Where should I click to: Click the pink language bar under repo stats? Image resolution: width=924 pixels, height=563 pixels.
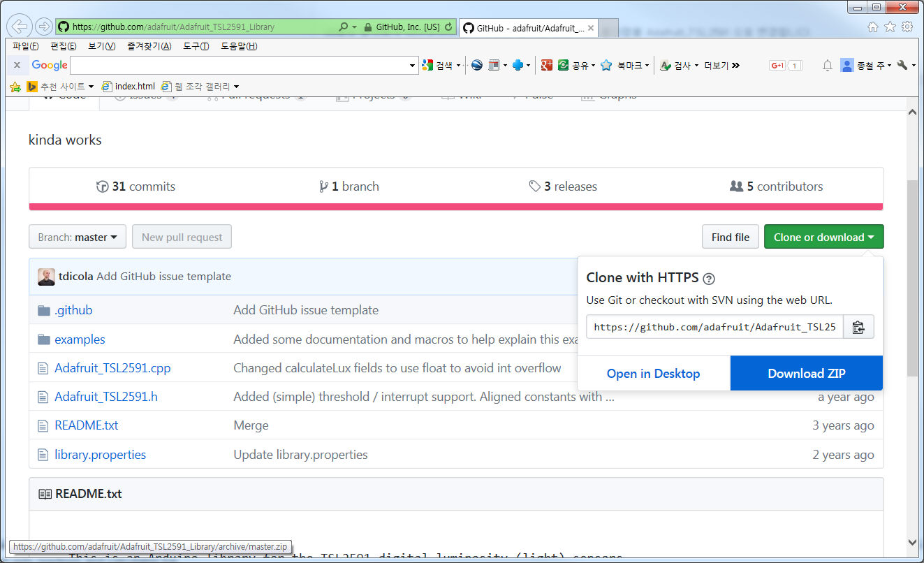(x=456, y=207)
